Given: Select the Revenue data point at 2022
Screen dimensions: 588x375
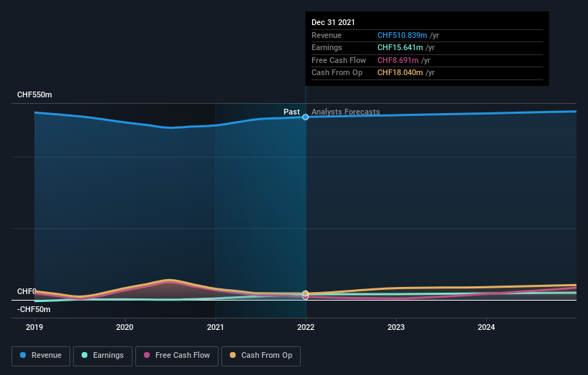Looking at the screenshot, I should 306,117.
